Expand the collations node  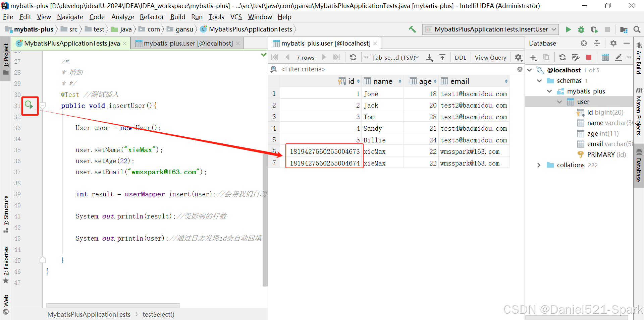pyautogui.click(x=539, y=165)
